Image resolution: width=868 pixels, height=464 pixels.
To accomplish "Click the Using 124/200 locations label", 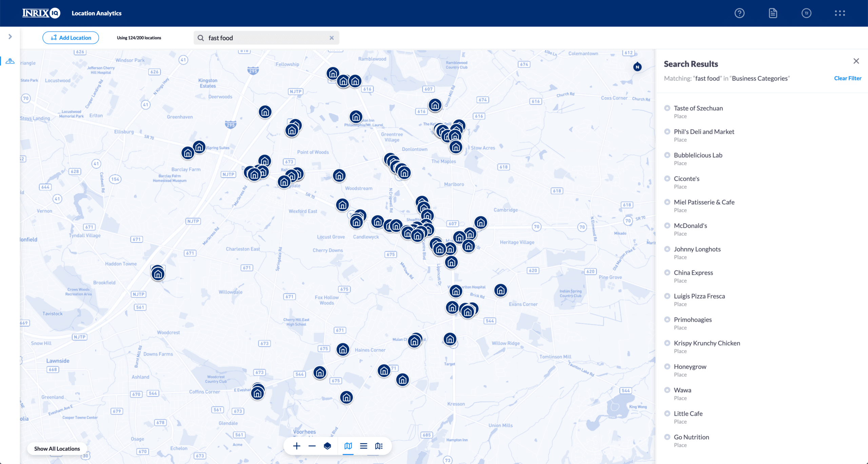I will pyautogui.click(x=139, y=38).
